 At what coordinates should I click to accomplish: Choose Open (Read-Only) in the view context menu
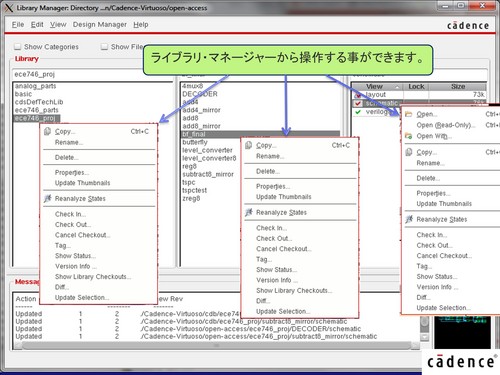[x=446, y=125]
